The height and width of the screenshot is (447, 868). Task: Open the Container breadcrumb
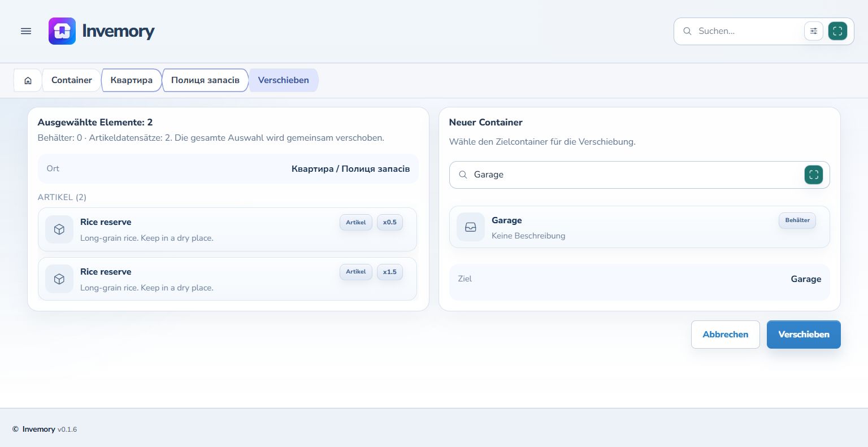pyautogui.click(x=72, y=80)
